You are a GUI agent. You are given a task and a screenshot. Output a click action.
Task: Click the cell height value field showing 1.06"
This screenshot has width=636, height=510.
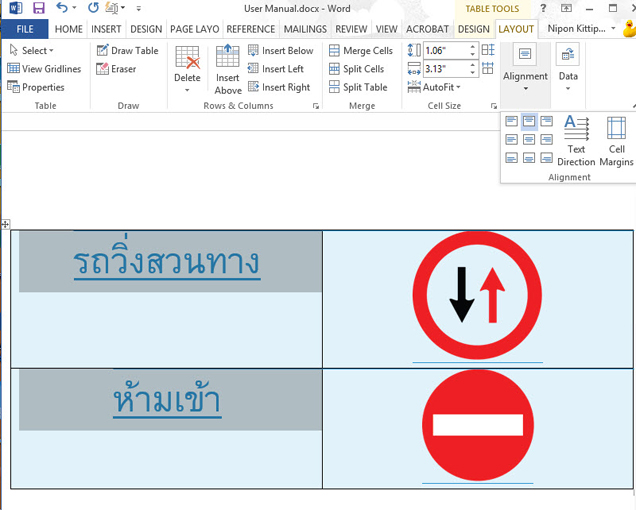[x=443, y=50]
